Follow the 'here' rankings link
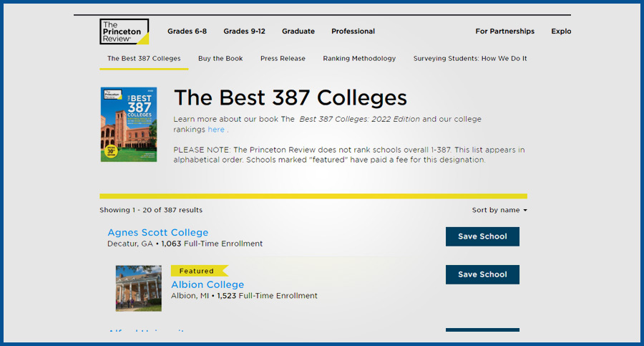 pyautogui.click(x=216, y=130)
